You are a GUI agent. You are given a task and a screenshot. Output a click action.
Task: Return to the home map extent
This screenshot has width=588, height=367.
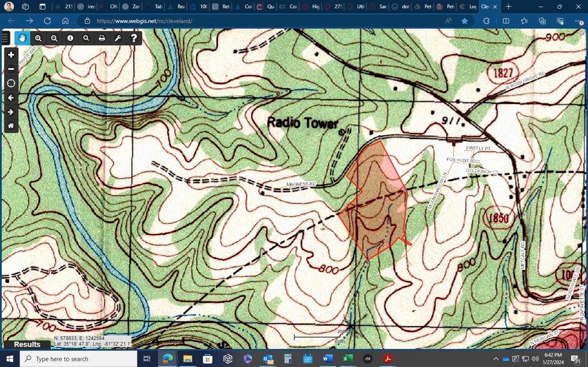coord(11,126)
